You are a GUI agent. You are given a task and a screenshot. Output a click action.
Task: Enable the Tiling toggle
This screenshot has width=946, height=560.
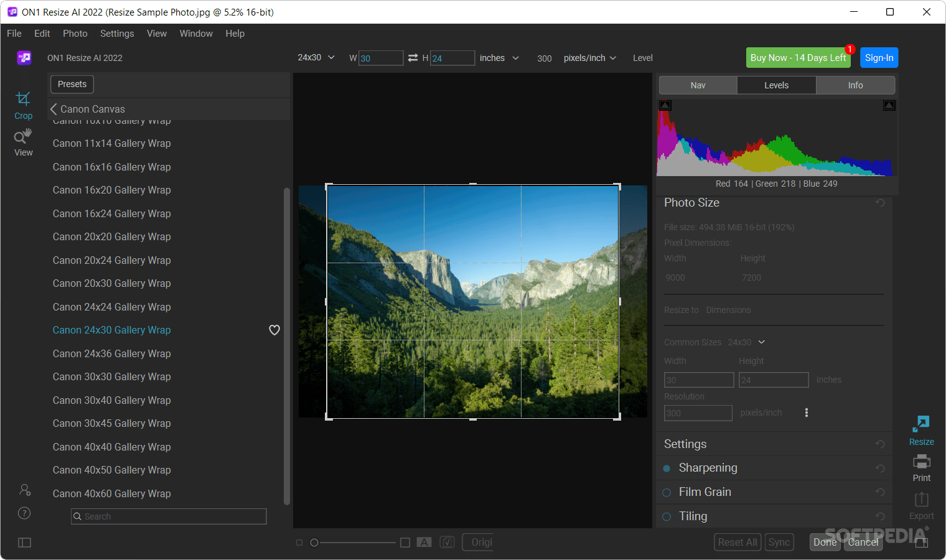(x=667, y=516)
